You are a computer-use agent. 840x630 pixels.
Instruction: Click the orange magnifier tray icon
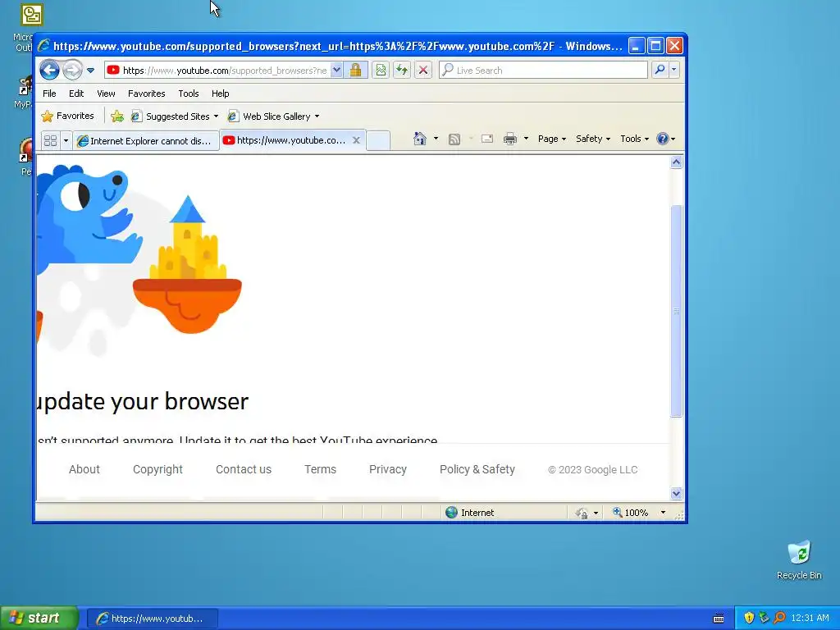pos(779,618)
